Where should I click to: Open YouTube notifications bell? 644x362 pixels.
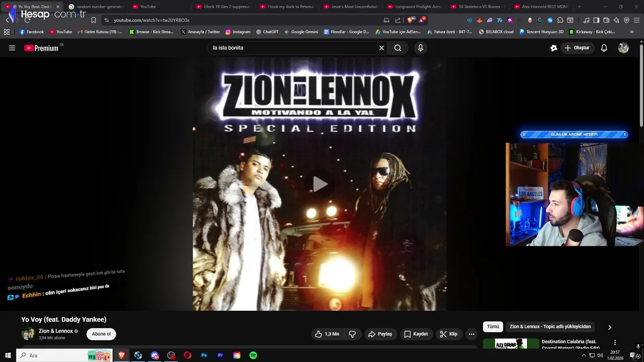(x=604, y=48)
